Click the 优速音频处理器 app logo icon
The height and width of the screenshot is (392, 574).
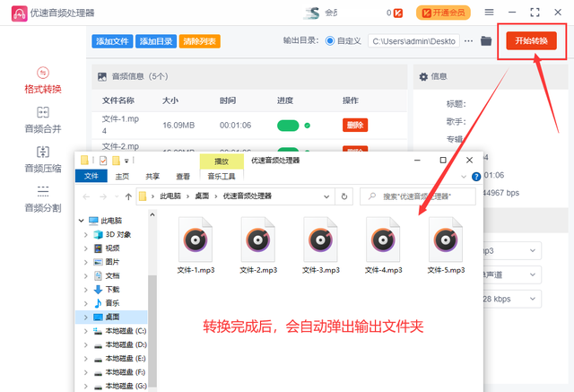[x=19, y=13]
